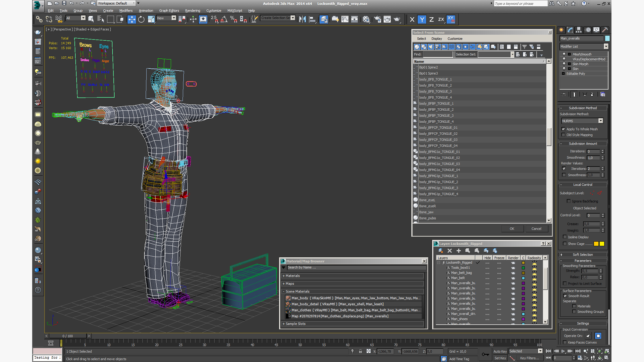Click the funnel filter icon in Select From Scene
Screen dimensions: 644x362
point(525,47)
